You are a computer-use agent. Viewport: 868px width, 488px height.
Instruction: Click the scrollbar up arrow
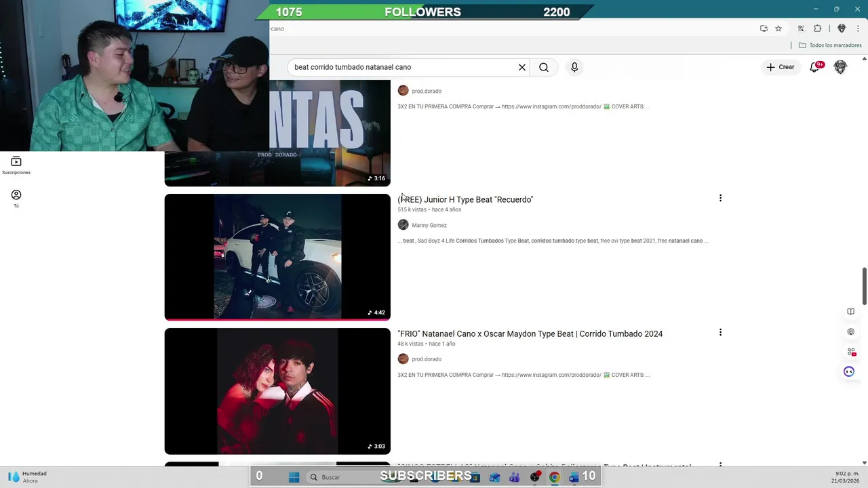coord(864,59)
